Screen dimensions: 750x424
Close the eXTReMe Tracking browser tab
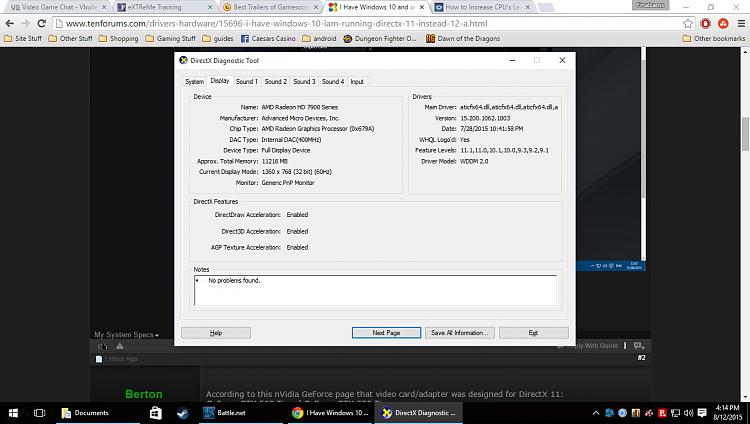(210, 7)
